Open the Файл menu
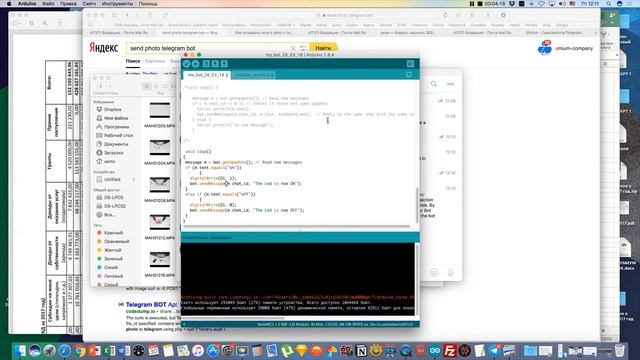Image resolution: width=640 pixels, height=360 pixels. click(48, 4)
